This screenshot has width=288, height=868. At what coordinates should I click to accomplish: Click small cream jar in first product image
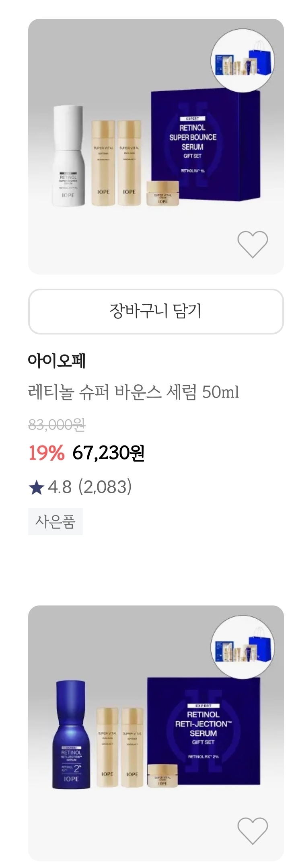pos(163,194)
